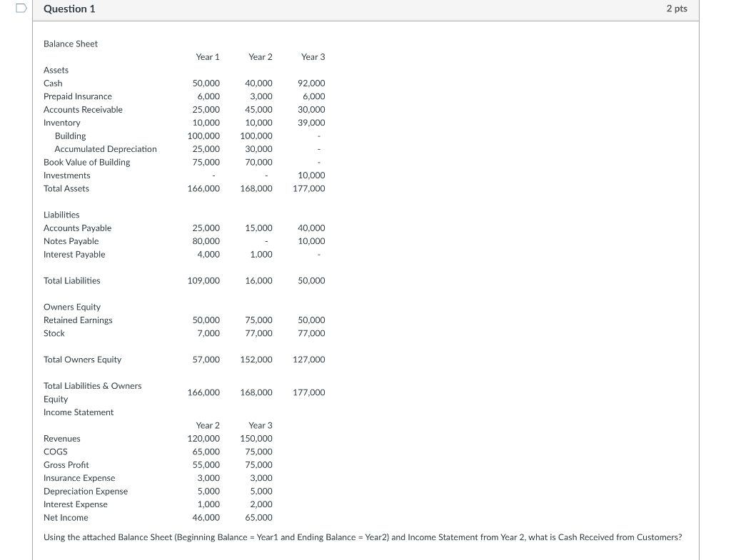Click the Prepaid Insurance row label

[78, 96]
